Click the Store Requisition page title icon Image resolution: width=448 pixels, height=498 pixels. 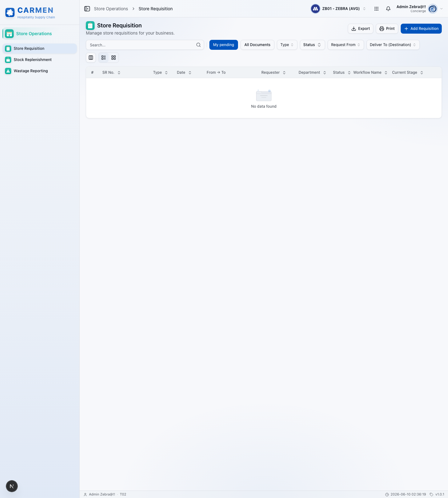90,26
